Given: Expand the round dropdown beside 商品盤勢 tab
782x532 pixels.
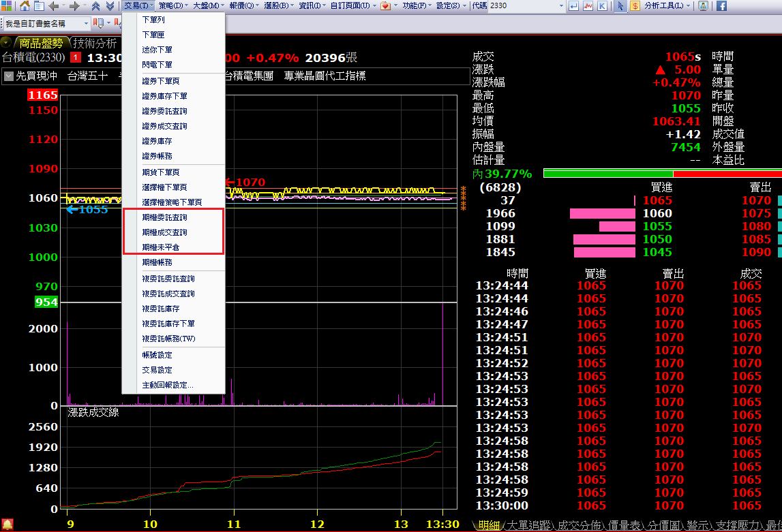Looking at the screenshot, I should click(x=7, y=43).
